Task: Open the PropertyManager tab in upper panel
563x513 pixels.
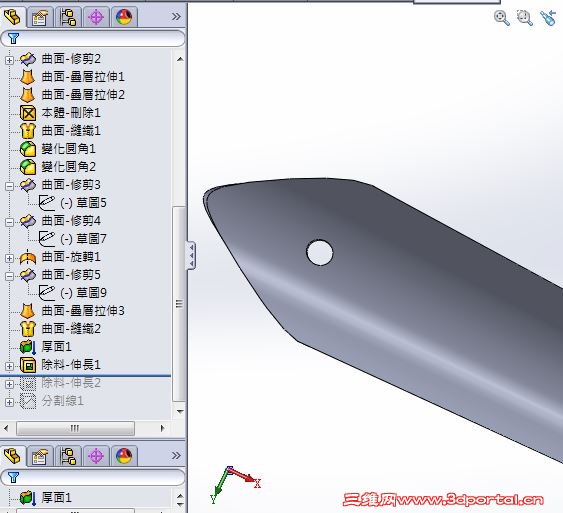Action: (39, 17)
